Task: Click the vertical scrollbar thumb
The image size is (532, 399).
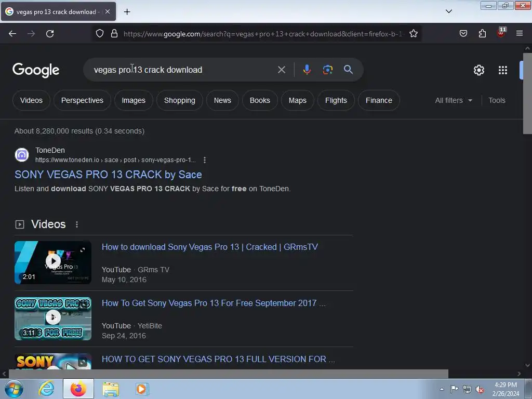Action: (x=527, y=94)
